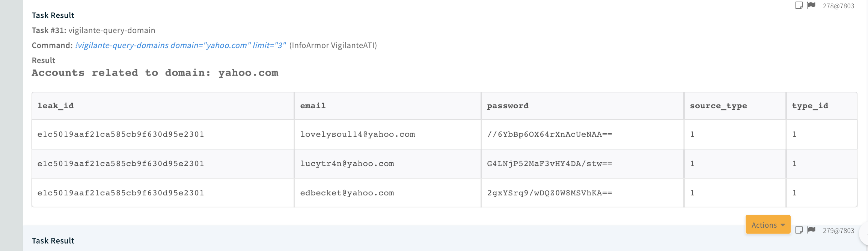Select the lovelysoul14@yahoo.com email cell

pyautogui.click(x=357, y=135)
